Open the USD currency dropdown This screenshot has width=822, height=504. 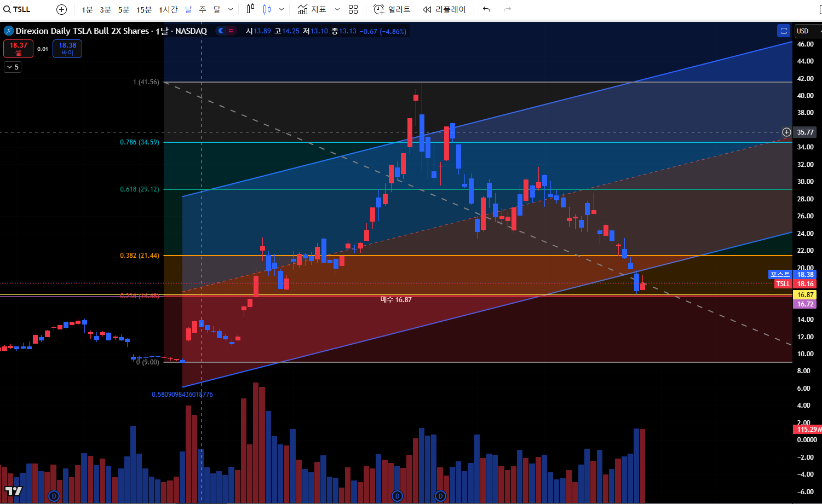(808, 31)
